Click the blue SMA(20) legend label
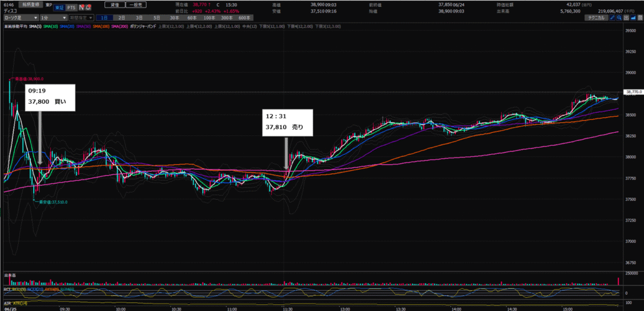Image resolution: width=644 pixels, height=311 pixels. coord(67,26)
